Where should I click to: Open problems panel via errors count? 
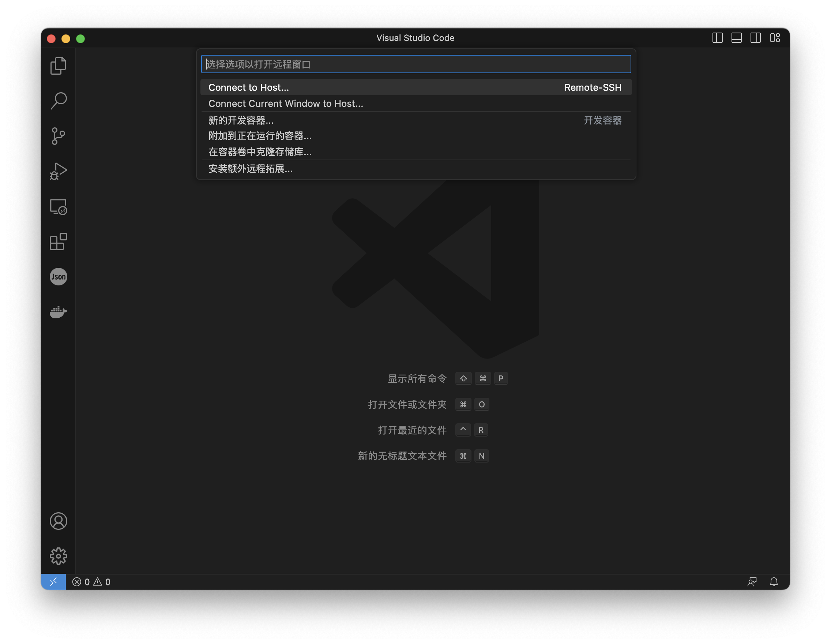click(81, 581)
